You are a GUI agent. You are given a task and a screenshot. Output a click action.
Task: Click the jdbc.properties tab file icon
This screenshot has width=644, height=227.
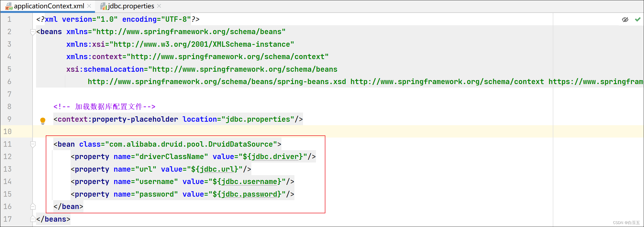104,6
